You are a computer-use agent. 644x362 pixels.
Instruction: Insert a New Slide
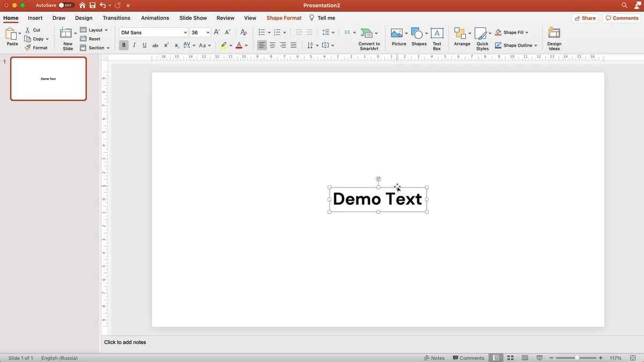pyautogui.click(x=67, y=39)
